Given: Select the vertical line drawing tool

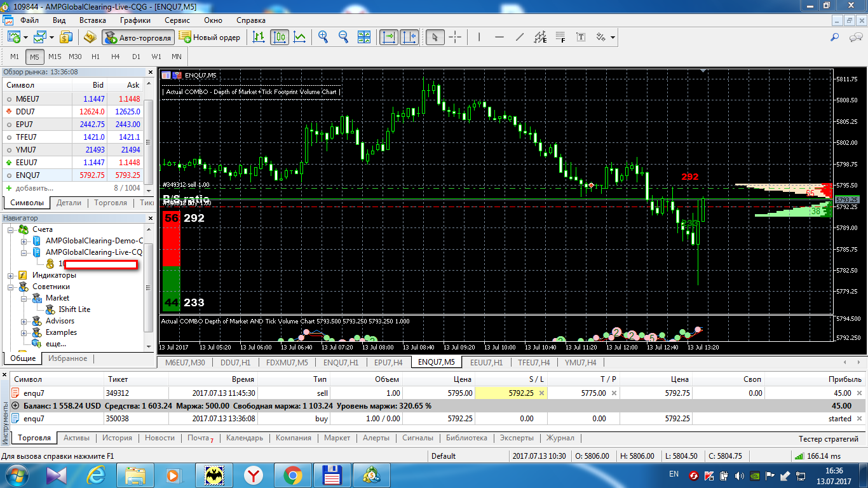Looking at the screenshot, I should pyautogui.click(x=479, y=37).
